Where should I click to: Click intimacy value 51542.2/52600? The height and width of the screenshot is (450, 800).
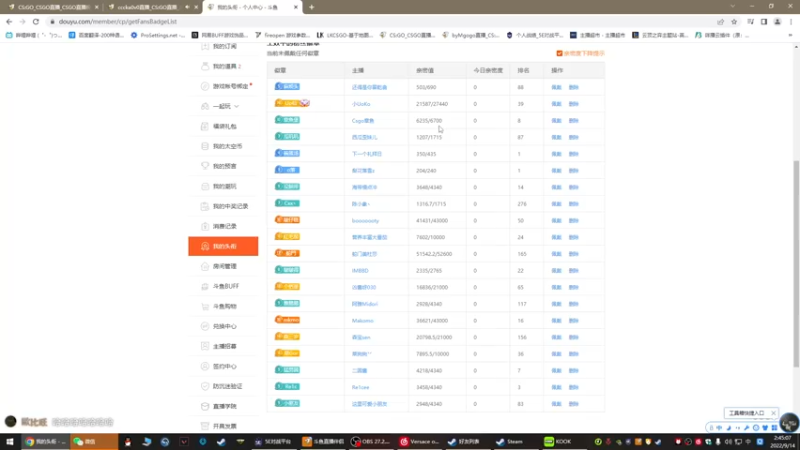tap(434, 254)
